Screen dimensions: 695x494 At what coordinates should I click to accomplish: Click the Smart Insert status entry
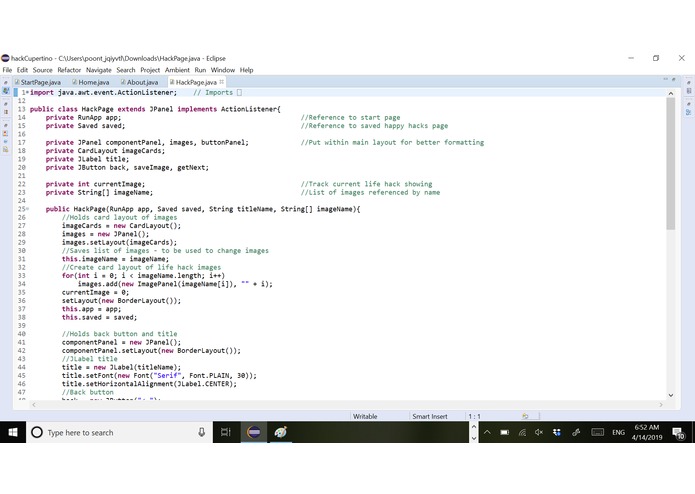(429, 416)
